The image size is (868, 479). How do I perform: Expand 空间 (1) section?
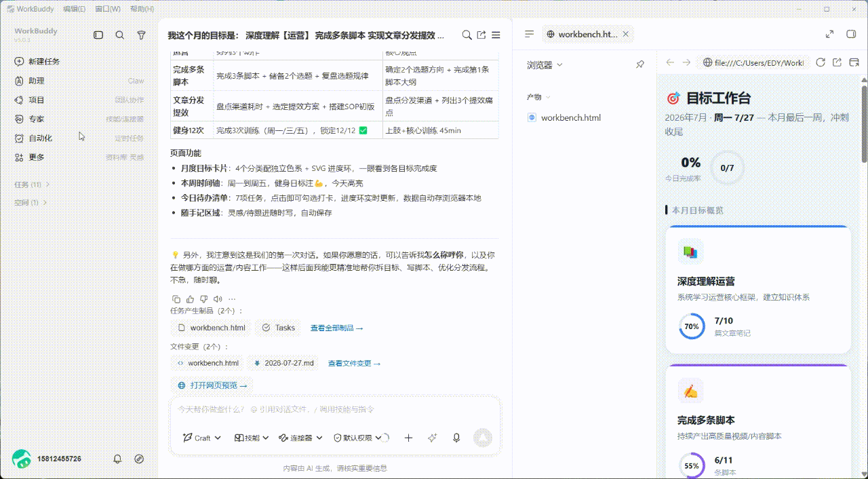coord(31,202)
